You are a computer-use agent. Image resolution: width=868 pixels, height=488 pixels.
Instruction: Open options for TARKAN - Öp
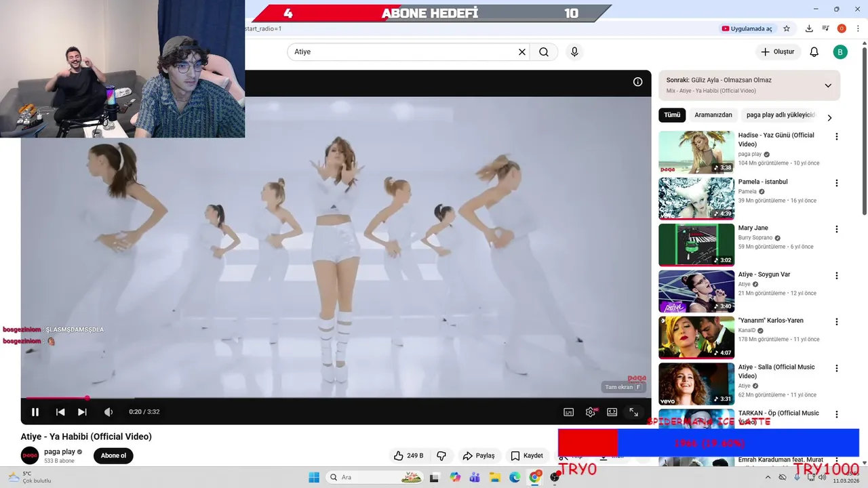pyautogui.click(x=836, y=414)
